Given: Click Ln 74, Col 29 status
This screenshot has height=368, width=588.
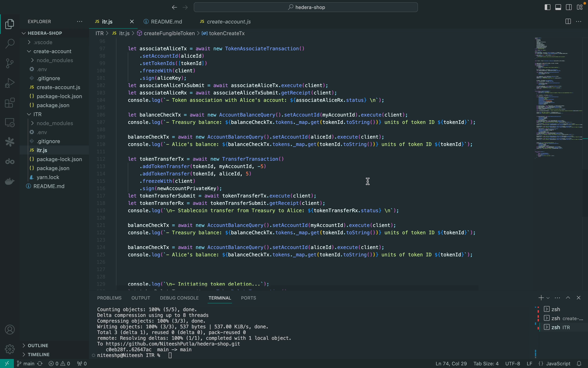Looking at the screenshot, I should tap(451, 363).
